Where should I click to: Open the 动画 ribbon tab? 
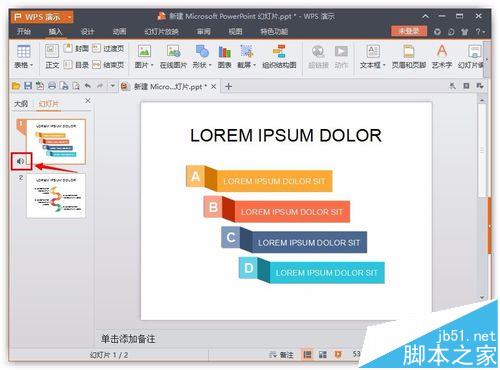[x=119, y=32]
